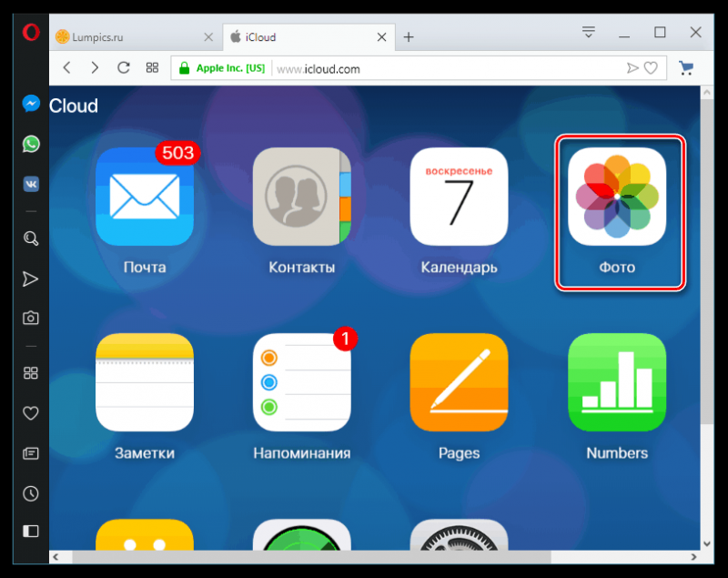Take a snapshot with sidebar camera icon
Screen dimensions: 728x578
(x=31, y=318)
